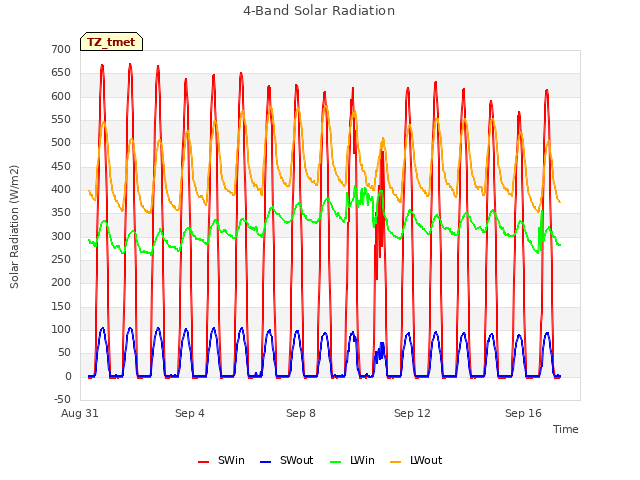Click the 200 y-axis tick label

(61, 283)
